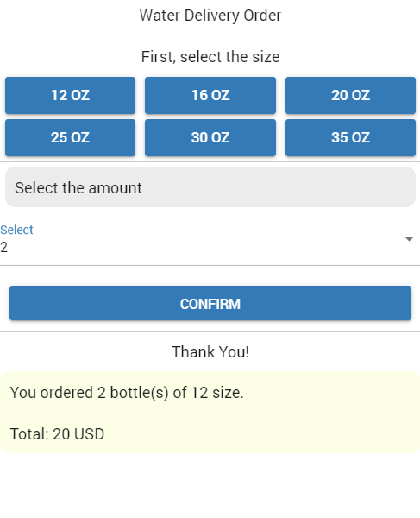
Task: Pick the 35 OZ size option
Action: 350,138
